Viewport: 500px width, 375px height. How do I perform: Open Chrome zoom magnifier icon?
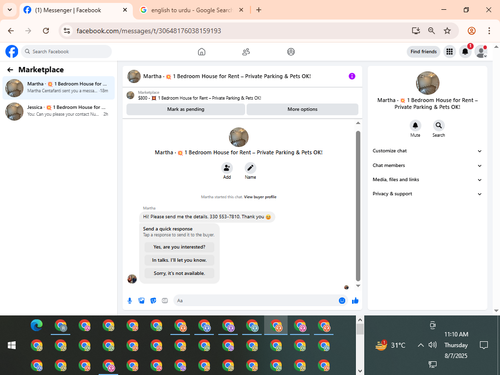pos(431,31)
